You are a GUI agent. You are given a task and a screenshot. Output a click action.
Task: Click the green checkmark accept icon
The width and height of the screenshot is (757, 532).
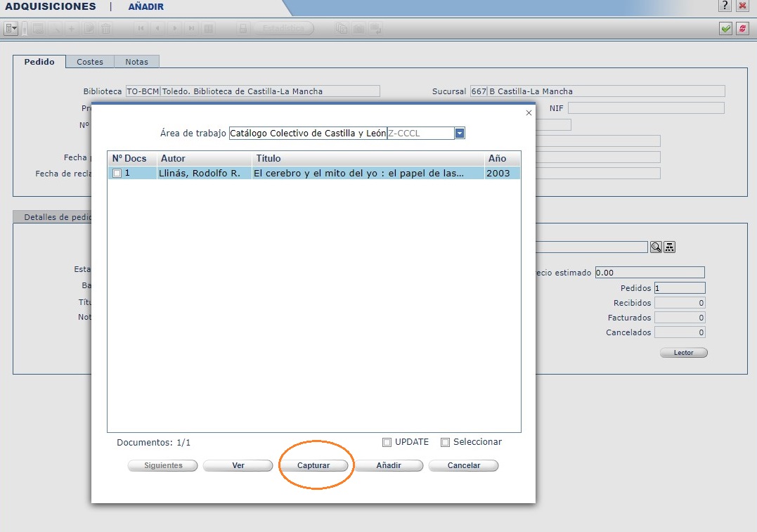click(x=725, y=29)
